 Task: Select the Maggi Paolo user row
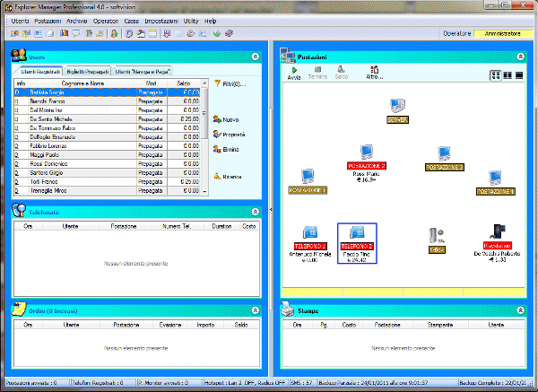click(107, 155)
